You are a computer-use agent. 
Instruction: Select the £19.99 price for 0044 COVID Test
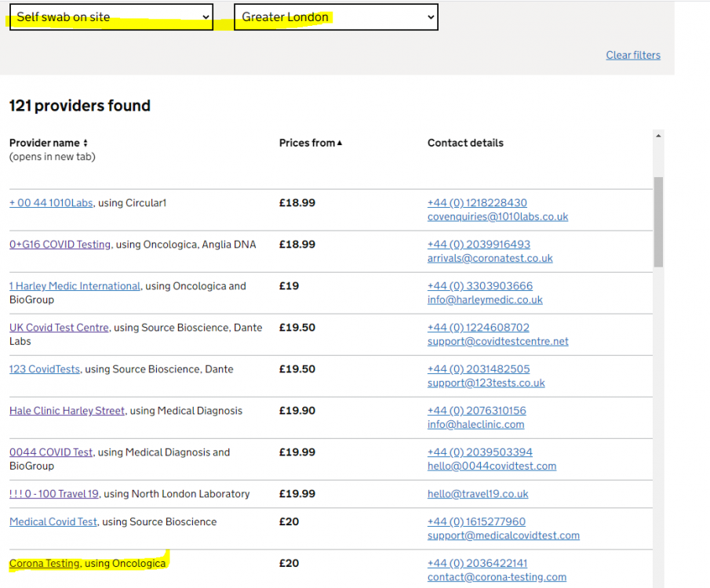pos(297,452)
